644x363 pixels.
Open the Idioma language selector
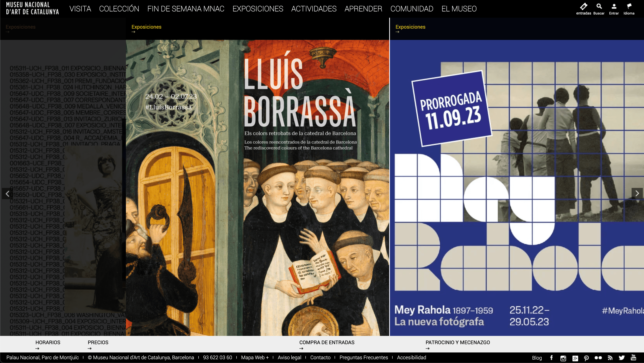pyautogui.click(x=629, y=9)
